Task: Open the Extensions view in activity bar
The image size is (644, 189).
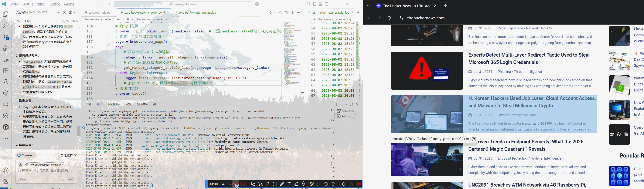Action: 5,70
